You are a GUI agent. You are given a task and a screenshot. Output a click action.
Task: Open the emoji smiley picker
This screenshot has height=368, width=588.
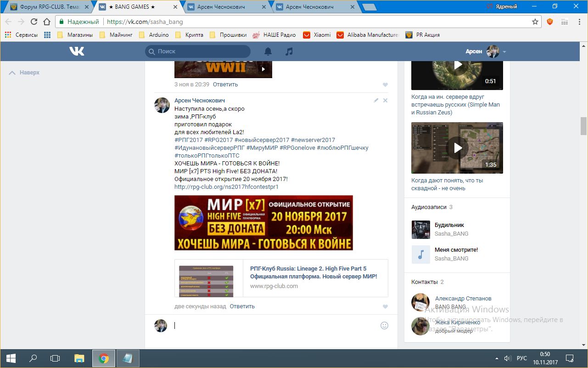click(x=385, y=325)
